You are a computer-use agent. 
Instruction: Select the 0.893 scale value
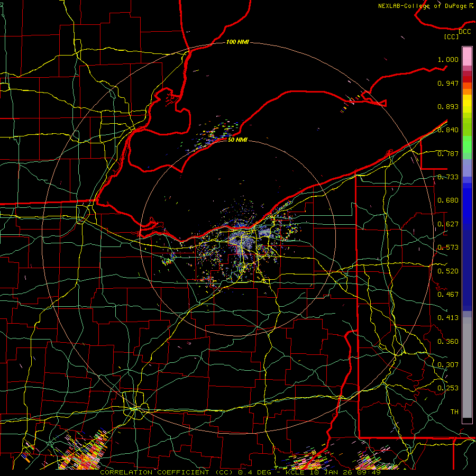click(x=448, y=106)
